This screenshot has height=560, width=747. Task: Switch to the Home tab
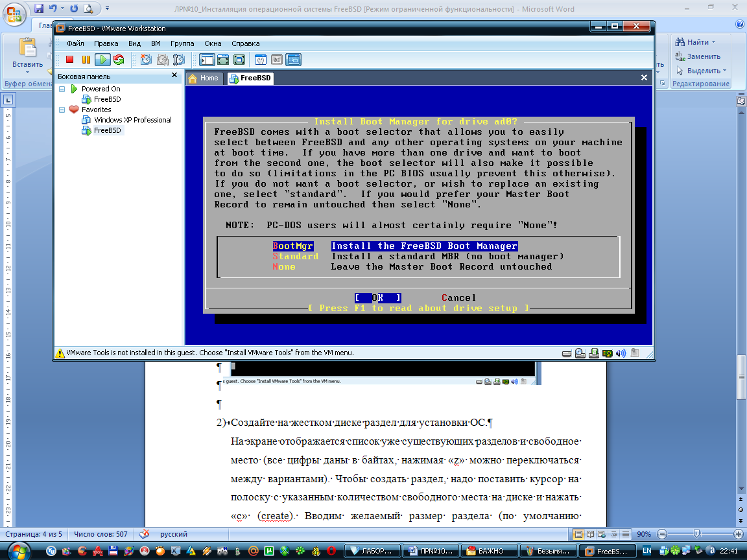point(204,78)
